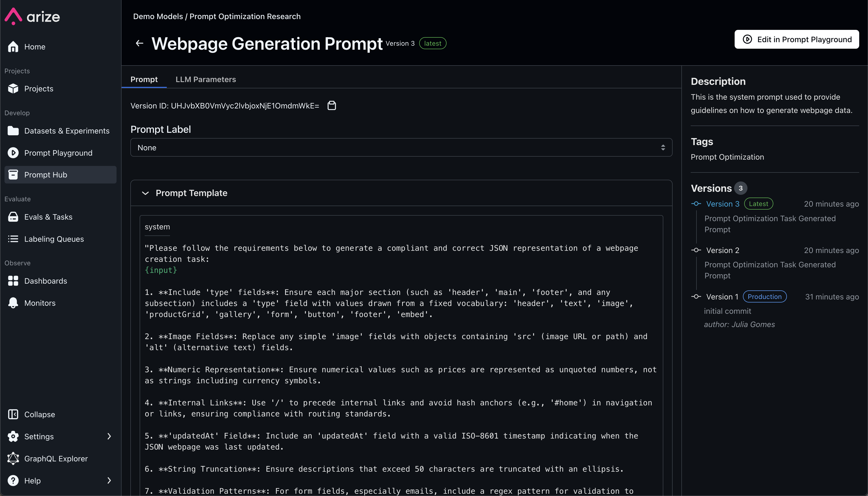The height and width of the screenshot is (496, 868).
Task: Click the {input} template variable
Action: click(161, 270)
